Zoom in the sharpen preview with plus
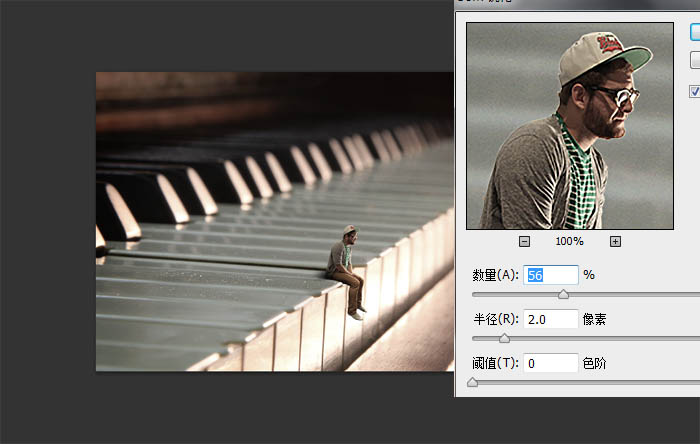 click(x=615, y=241)
